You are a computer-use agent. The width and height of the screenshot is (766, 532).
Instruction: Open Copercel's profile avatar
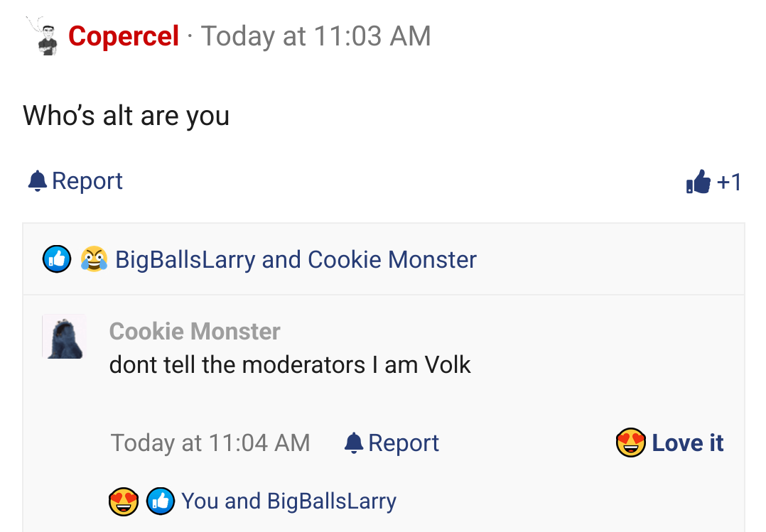[x=47, y=37]
